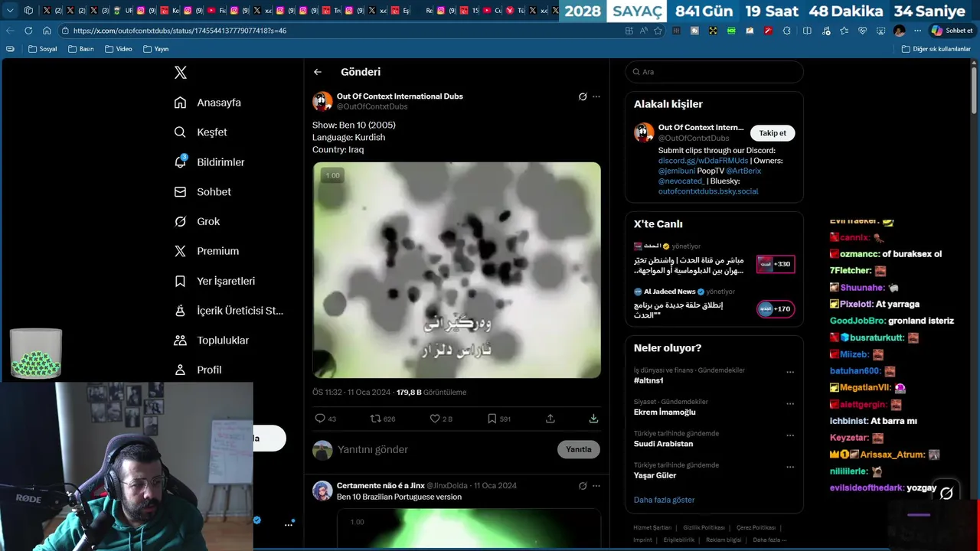Open Bildirimler notifications
This screenshot has height=551, width=980.
pos(209,162)
